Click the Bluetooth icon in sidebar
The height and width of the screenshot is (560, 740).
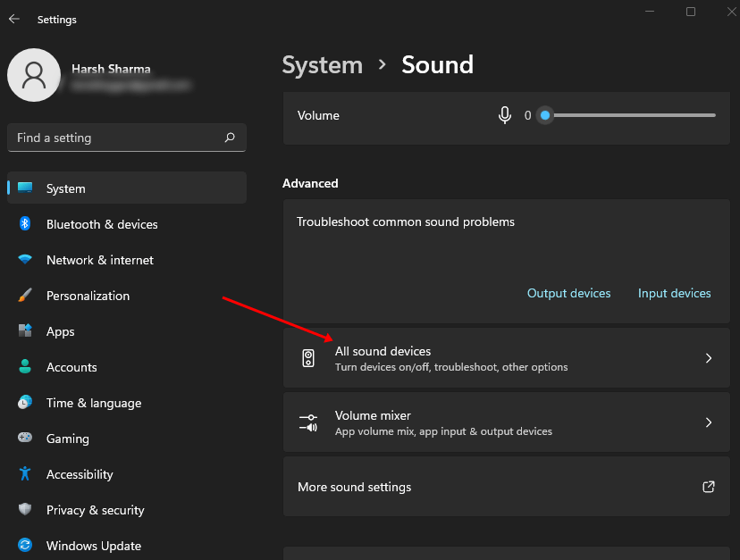click(25, 224)
